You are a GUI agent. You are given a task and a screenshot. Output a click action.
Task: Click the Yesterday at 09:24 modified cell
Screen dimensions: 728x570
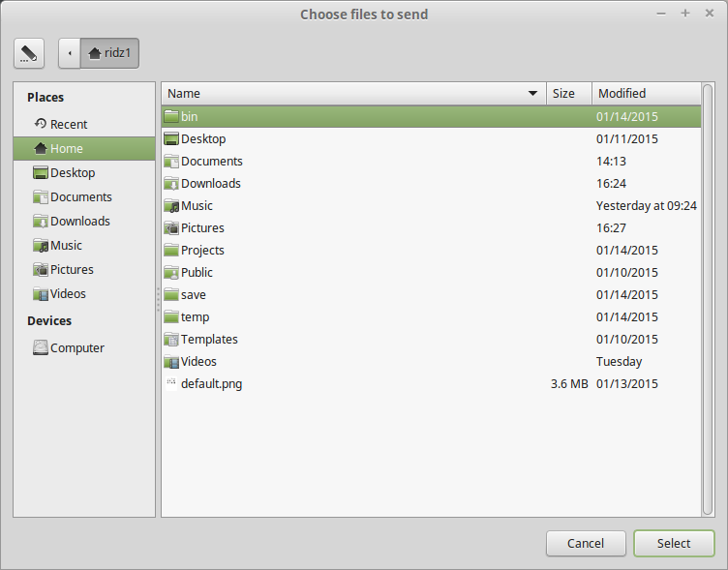point(647,205)
